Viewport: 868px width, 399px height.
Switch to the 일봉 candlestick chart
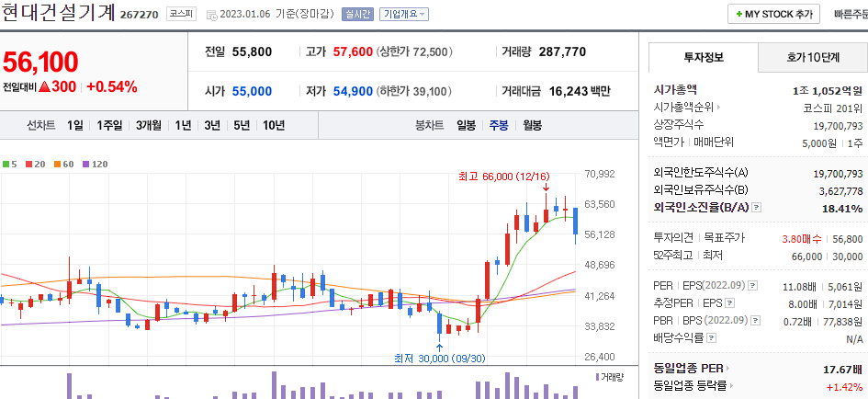(x=466, y=125)
